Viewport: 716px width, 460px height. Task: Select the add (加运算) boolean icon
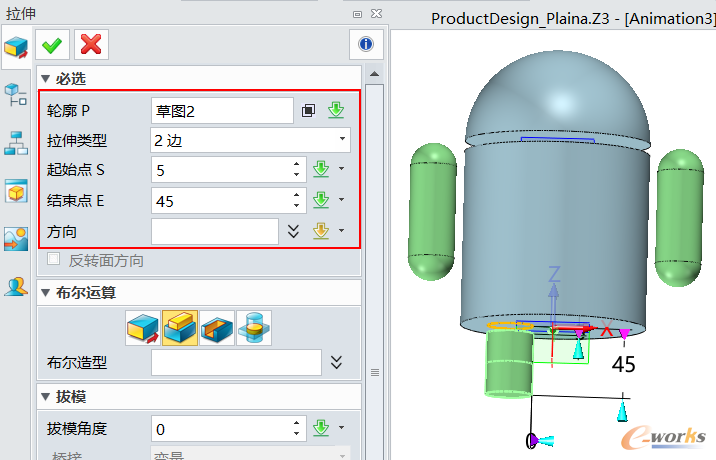tap(180, 328)
